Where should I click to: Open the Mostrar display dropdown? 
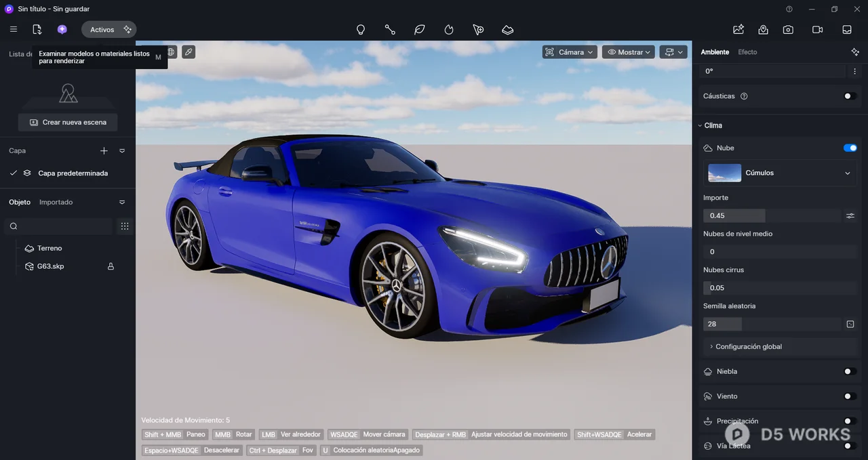pos(629,51)
